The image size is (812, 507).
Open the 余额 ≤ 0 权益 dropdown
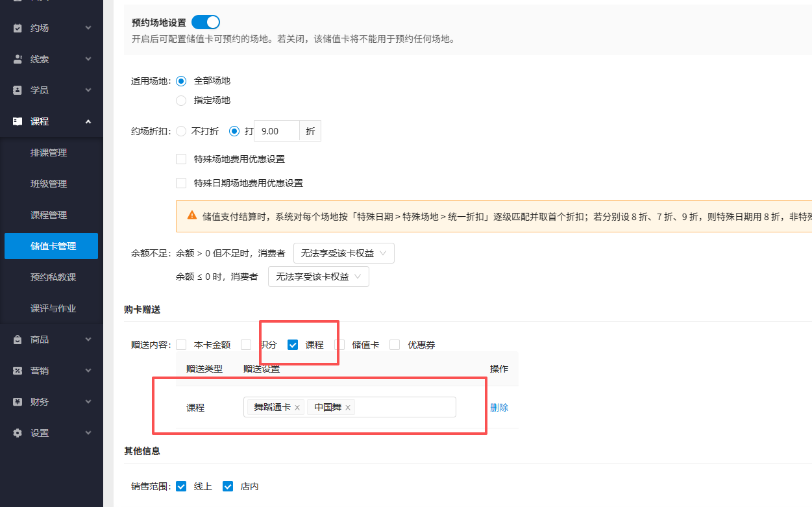tap(319, 276)
